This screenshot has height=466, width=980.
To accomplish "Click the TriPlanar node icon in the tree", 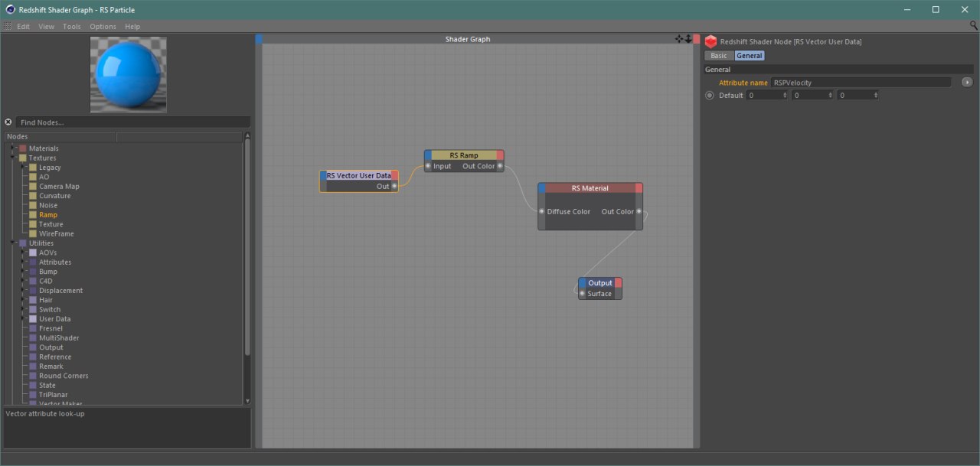I will tap(33, 395).
